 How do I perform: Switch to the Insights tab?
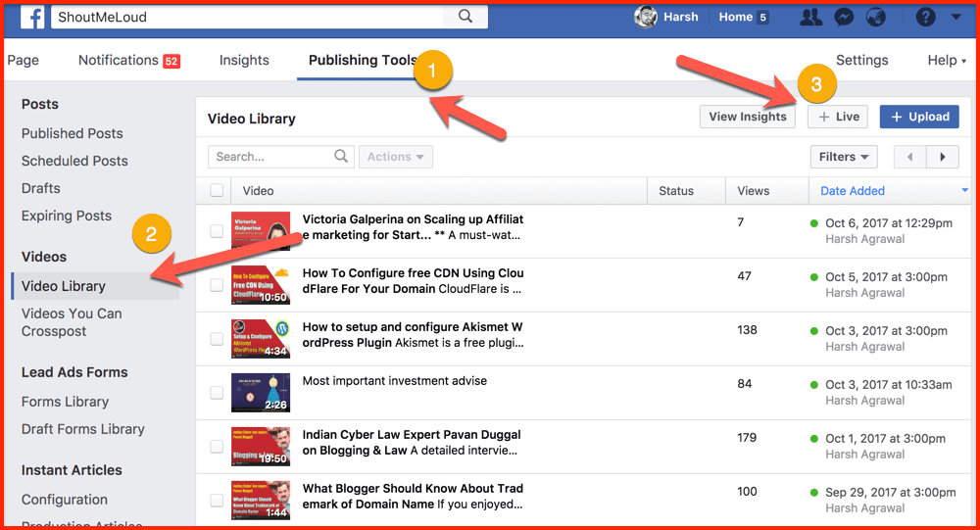(x=244, y=60)
